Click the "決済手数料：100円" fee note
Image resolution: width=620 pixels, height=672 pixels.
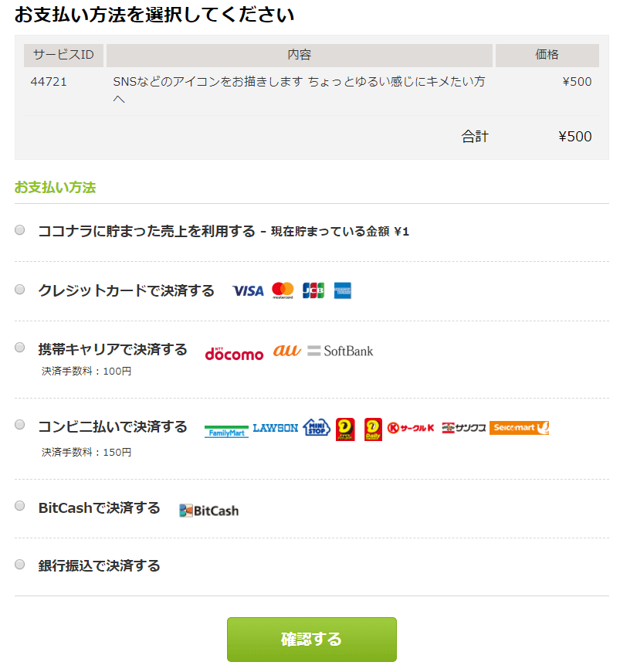[86, 371]
